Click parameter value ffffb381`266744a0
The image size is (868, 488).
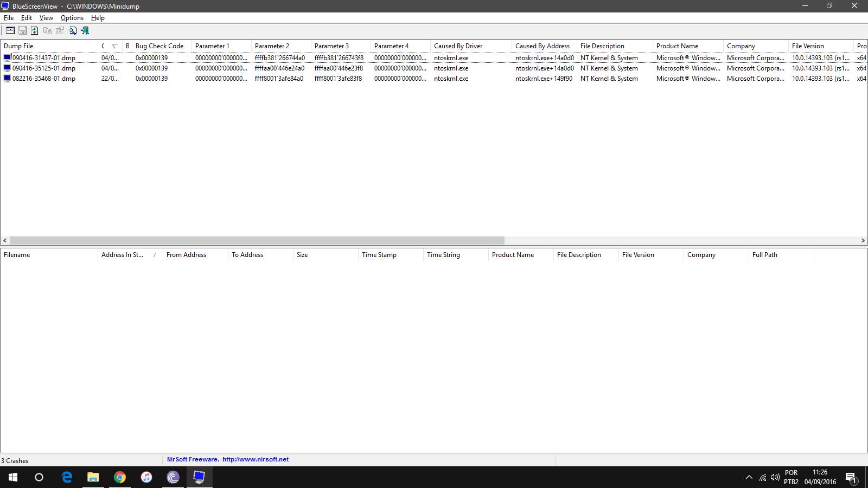click(280, 58)
